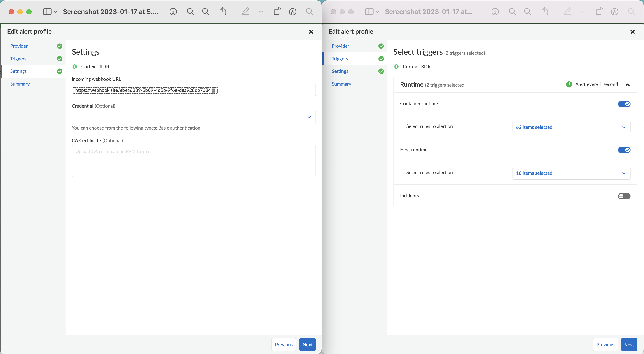Zoom in using left window's magnifier plus icon
Screen dimensions: 644x354
click(x=205, y=12)
